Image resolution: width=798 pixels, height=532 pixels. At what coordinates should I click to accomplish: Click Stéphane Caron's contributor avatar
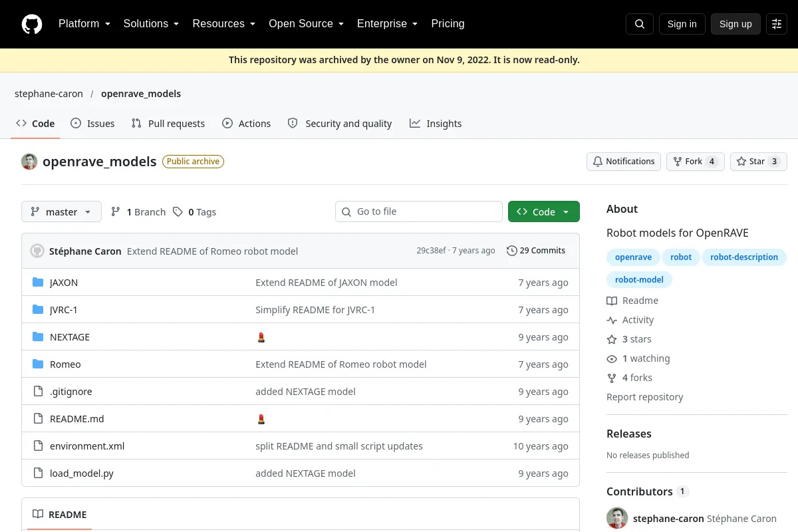(617, 519)
